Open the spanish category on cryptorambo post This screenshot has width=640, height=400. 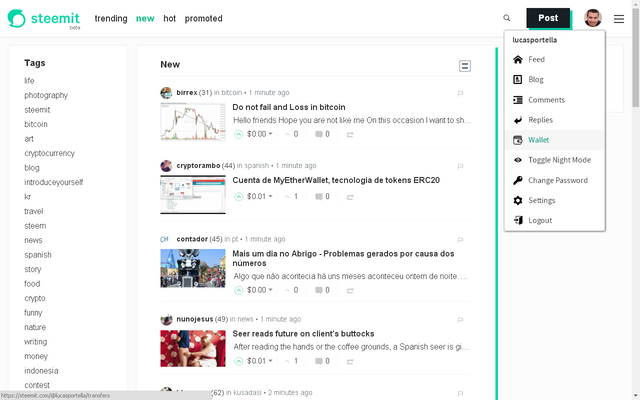point(256,166)
